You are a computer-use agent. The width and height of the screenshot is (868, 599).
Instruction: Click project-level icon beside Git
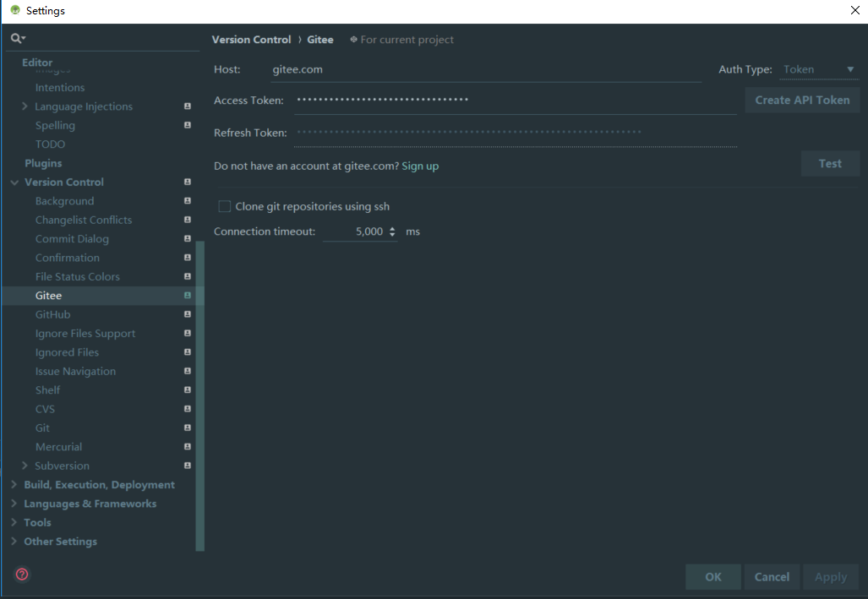tap(188, 428)
